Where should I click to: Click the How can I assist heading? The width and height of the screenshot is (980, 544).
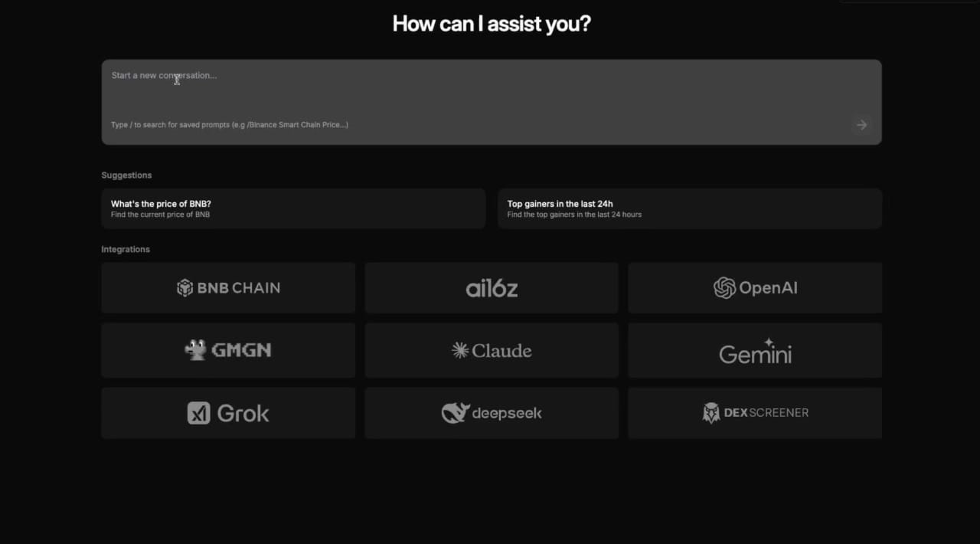tap(491, 23)
